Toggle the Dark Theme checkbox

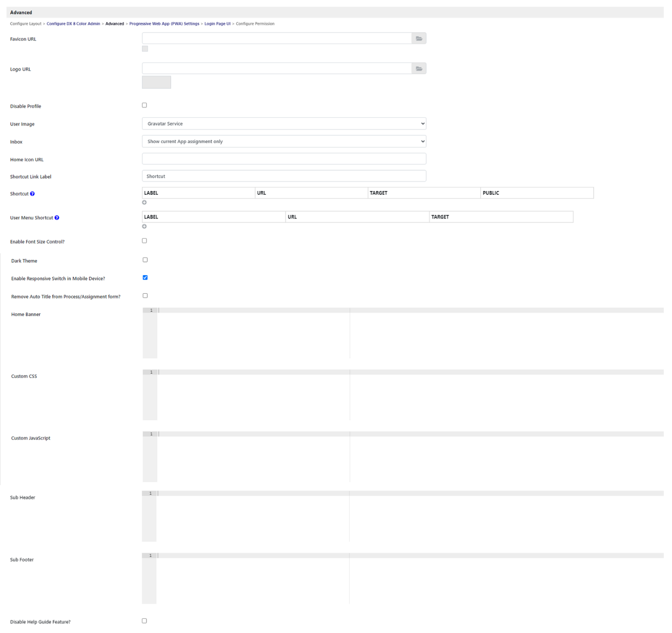pyautogui.click(x=145, y=260)
